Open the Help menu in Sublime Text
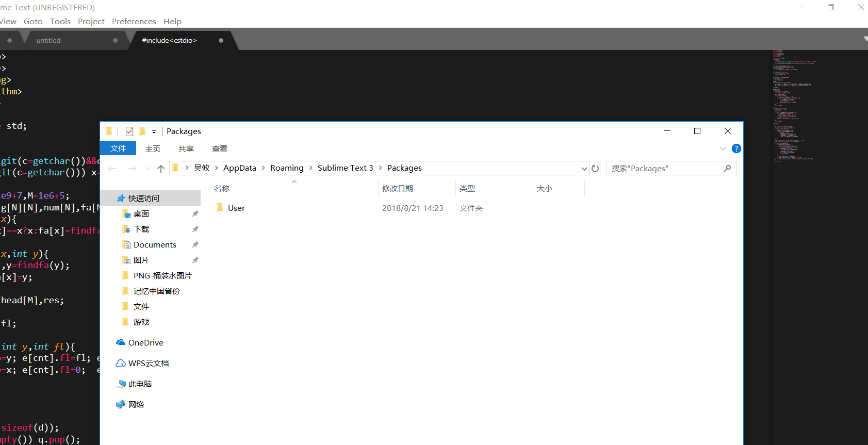 pyautogui.click(x=173, y=21)
